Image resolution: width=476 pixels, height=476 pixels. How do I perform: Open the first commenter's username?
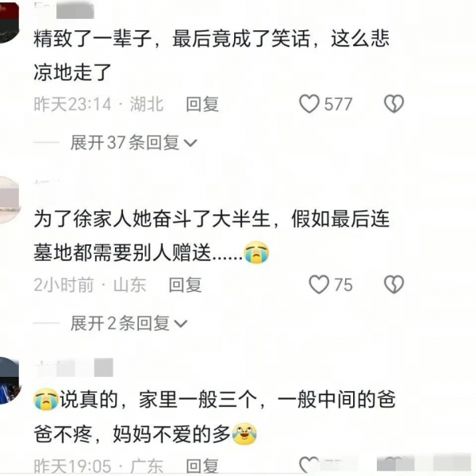(63, 10)
